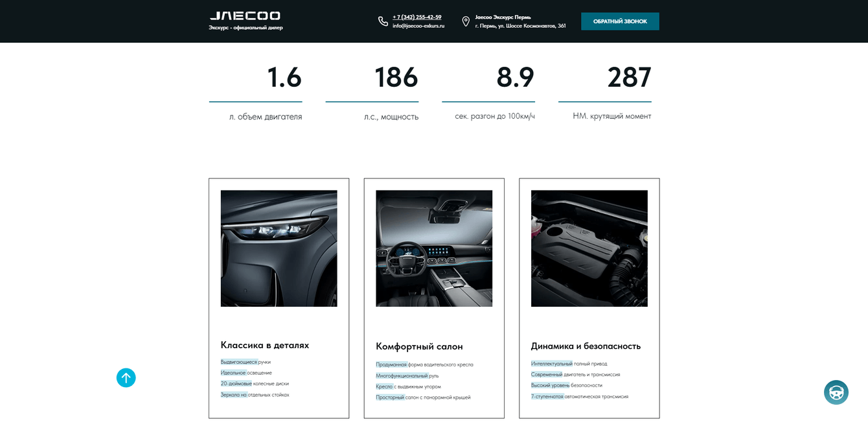The width and height of the screenshot is (868, 428).
Task: Click label НМ. крутящий момент
Action: [612, 116]
